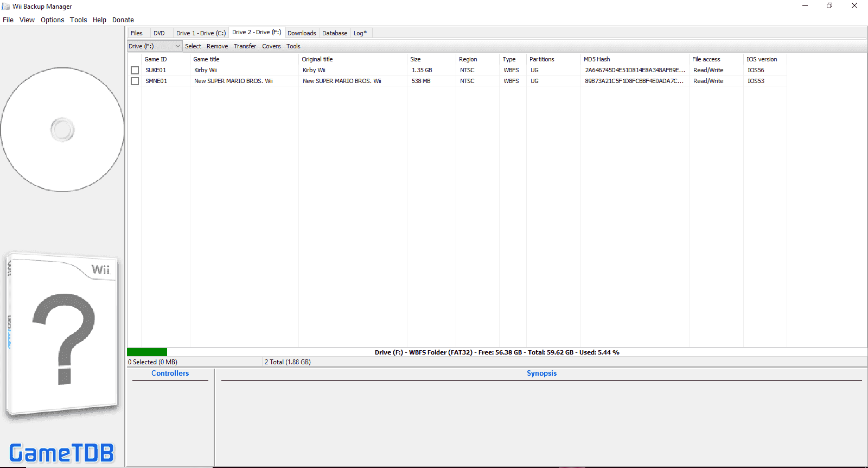The width and height of the screenshot is (868, 468).
Task: Sort by Size column header
Action: click(x=431, y=59)
